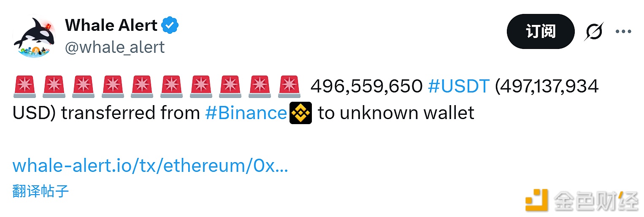644x217 pixels.
Task: Click the blue verified badge checkmark
Action: pyautogui.click(x=170, y=26)
